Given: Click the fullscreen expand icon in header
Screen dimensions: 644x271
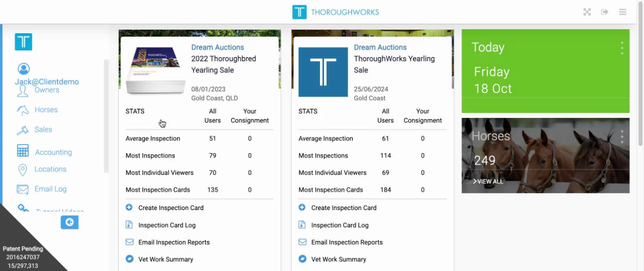Looking at the screenshot, I should (x=587, y=12).
